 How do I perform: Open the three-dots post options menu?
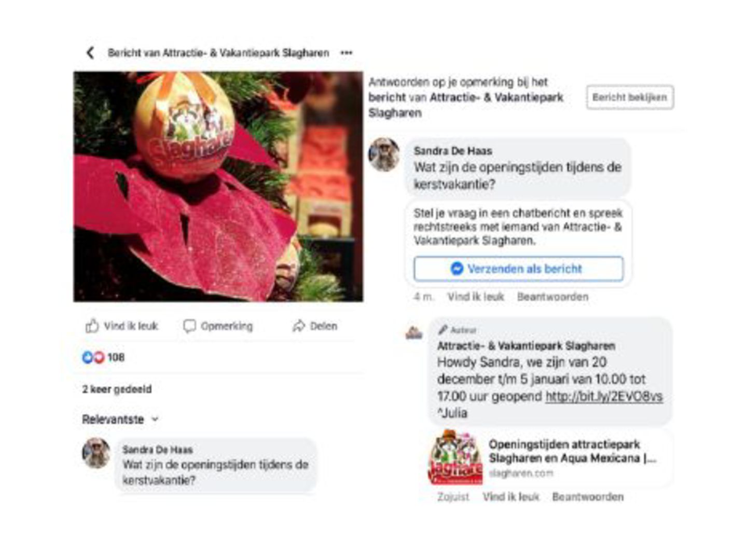coord(347,52)
